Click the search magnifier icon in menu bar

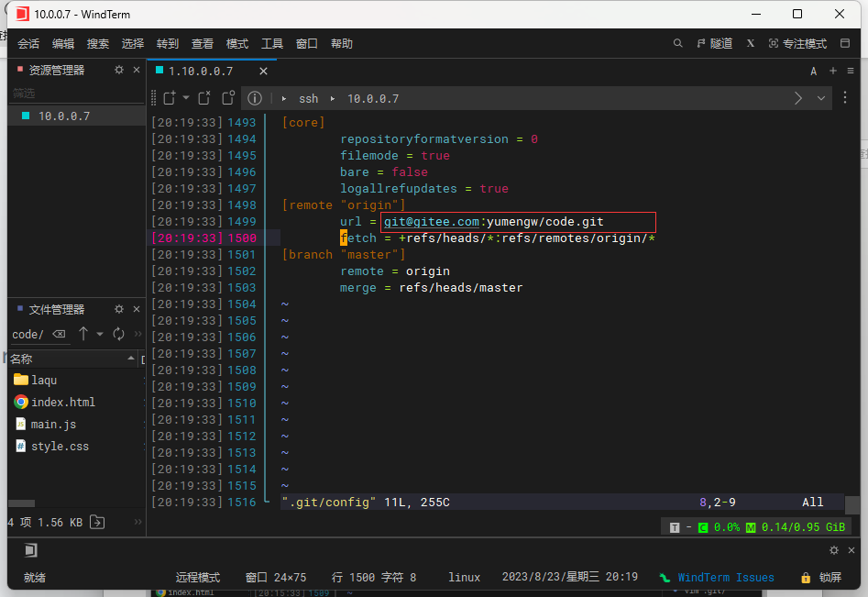pyautogui.click(x=677, y=43)
